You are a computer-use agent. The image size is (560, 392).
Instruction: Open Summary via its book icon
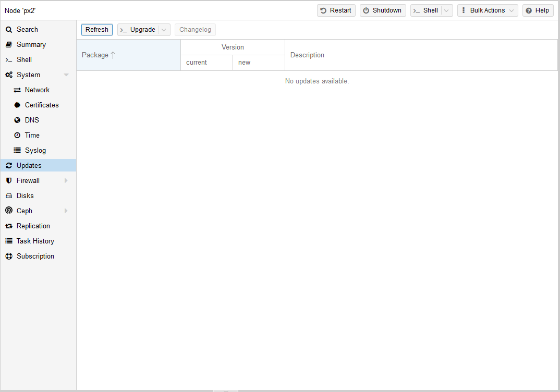click(9, 45)
